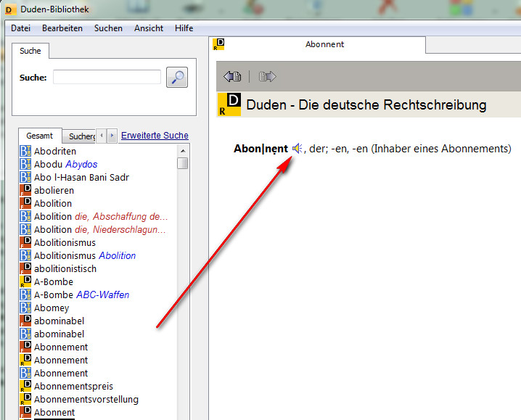Open the Hilfe menu

[x=184, y=28]
